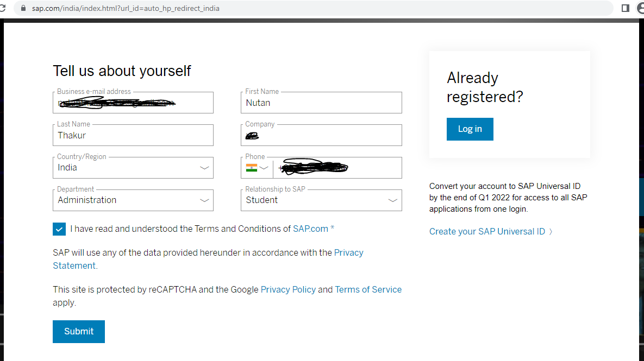Click into the First Name field
This screenshot has width=644, height=361.
(x=321, y=103)
